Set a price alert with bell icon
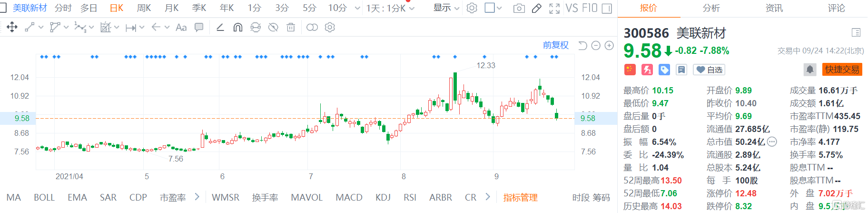This screenshot has width=868, height=213. click(810, 70)
